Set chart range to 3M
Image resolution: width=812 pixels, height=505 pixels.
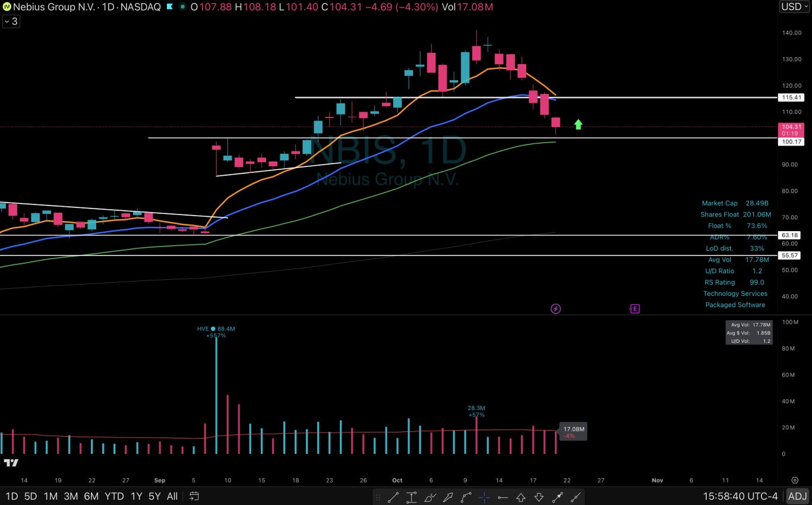71,496
